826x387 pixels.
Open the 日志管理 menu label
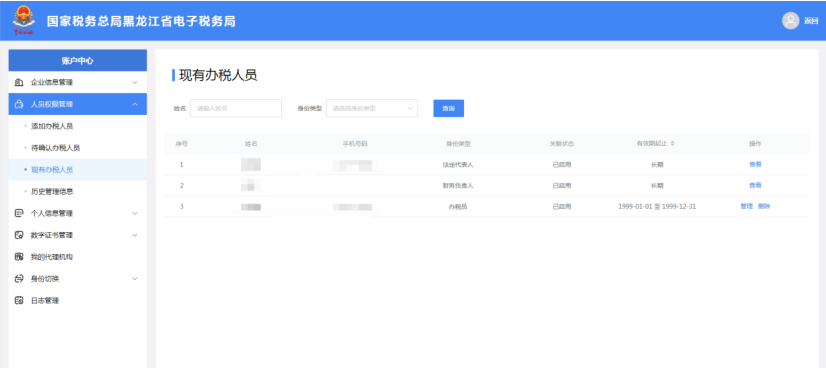[45, 301]
